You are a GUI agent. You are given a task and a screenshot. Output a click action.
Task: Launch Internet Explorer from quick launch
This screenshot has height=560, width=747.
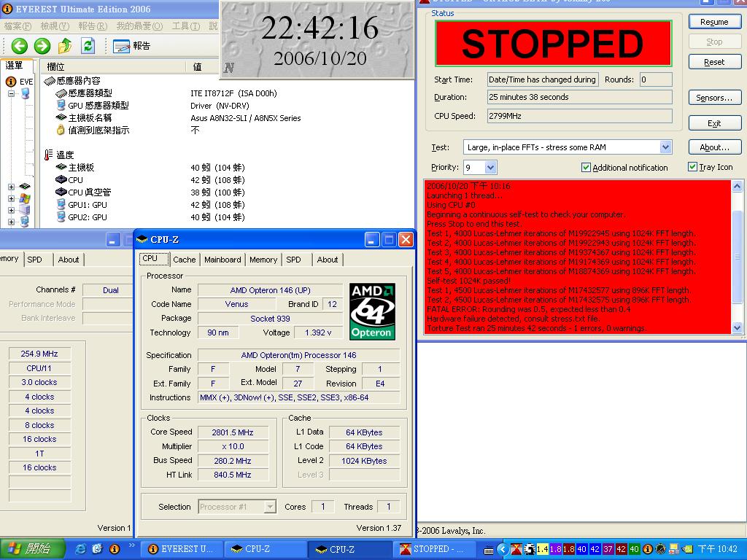click(x=81, y=549)
